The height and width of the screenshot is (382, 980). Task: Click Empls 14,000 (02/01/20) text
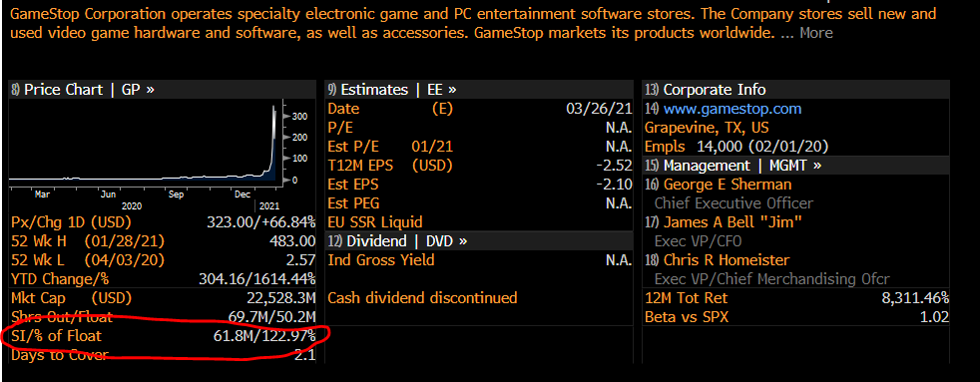(x=736, y=147)
